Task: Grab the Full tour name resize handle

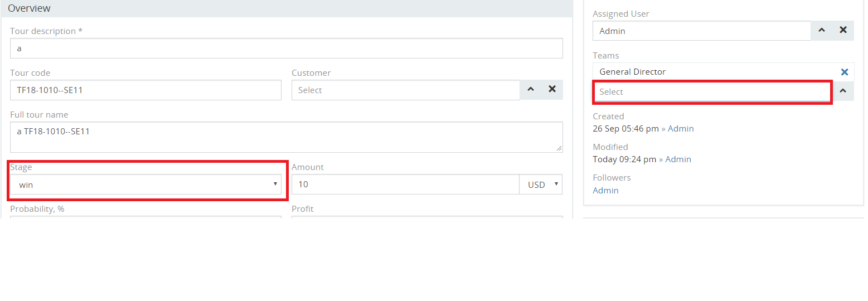Action: click(x=559, y=149)
